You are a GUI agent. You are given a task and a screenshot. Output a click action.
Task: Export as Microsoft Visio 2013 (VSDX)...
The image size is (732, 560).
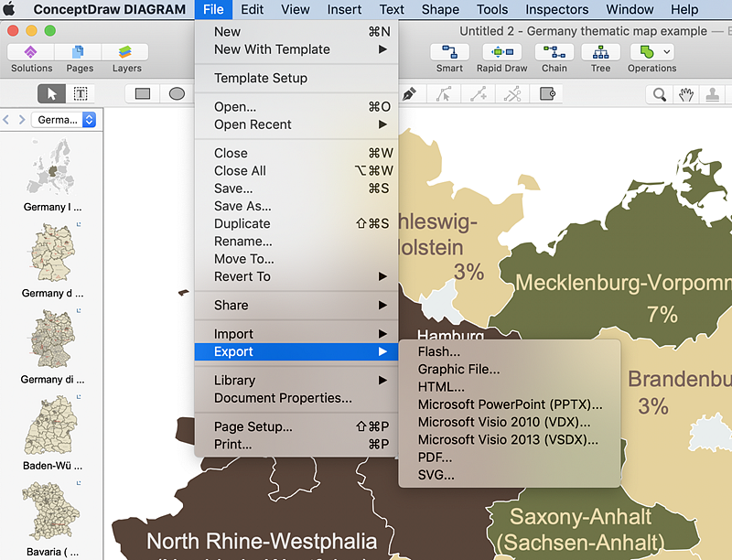click(510, 439)
